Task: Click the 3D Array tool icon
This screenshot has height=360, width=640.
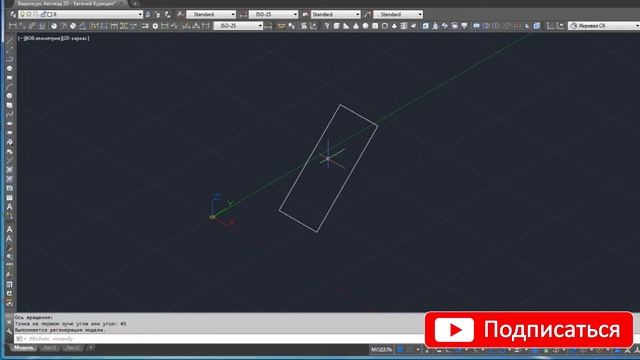Action: tap(537, 26)
